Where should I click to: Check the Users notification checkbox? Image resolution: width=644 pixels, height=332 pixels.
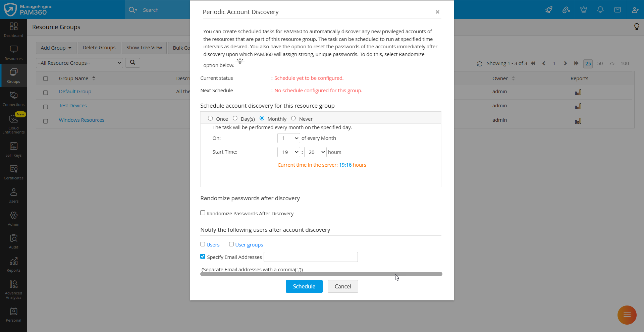203,244
